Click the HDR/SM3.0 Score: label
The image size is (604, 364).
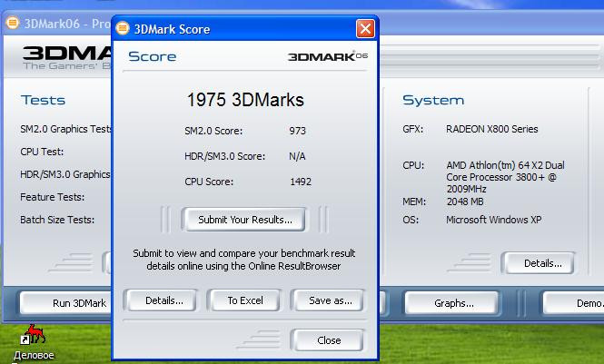(x=225, y=156)
